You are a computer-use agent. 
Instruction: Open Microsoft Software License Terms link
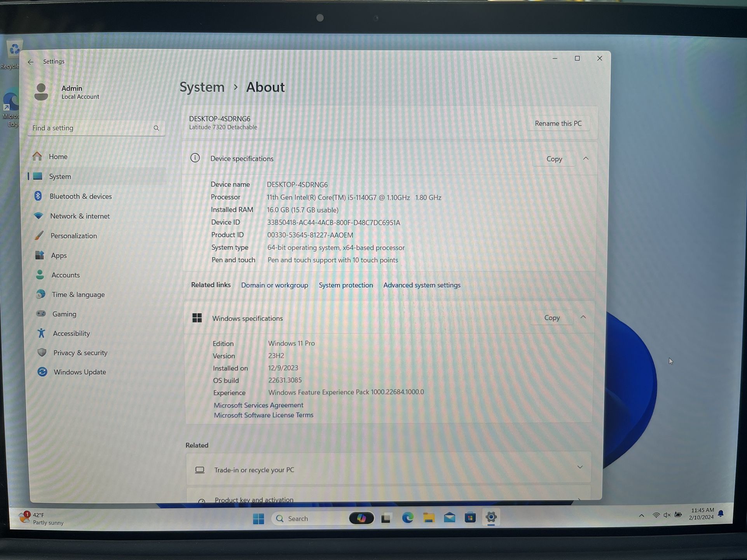pos(264,415)
